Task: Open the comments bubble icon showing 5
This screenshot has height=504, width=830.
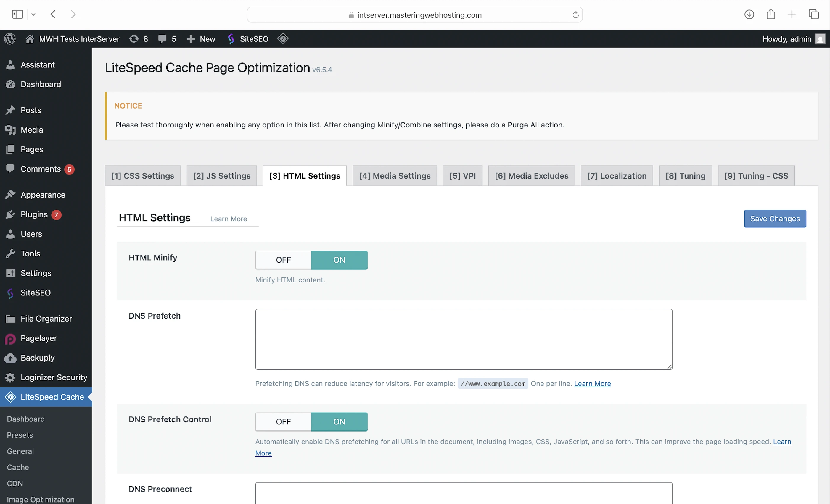Action: click(167, 39)
